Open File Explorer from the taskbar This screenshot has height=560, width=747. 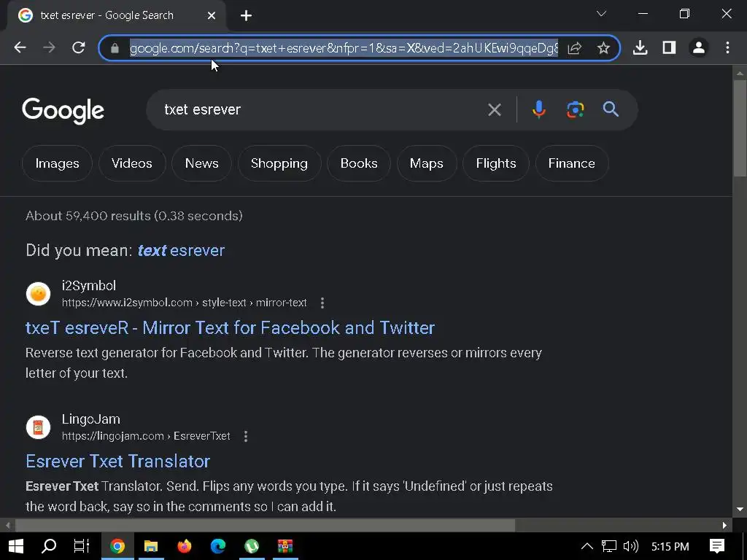(x=150, y=546)
